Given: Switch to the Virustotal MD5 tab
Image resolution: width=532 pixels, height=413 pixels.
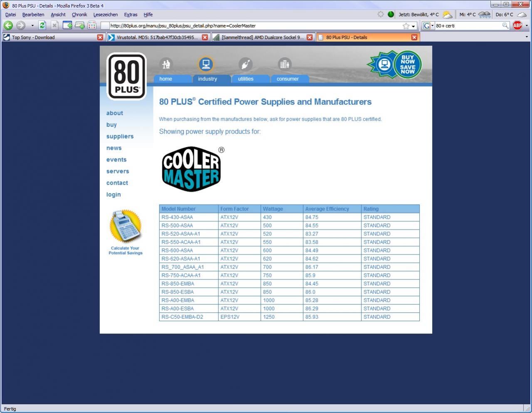Looking at the screenshot, I should [x=158, y=37].
